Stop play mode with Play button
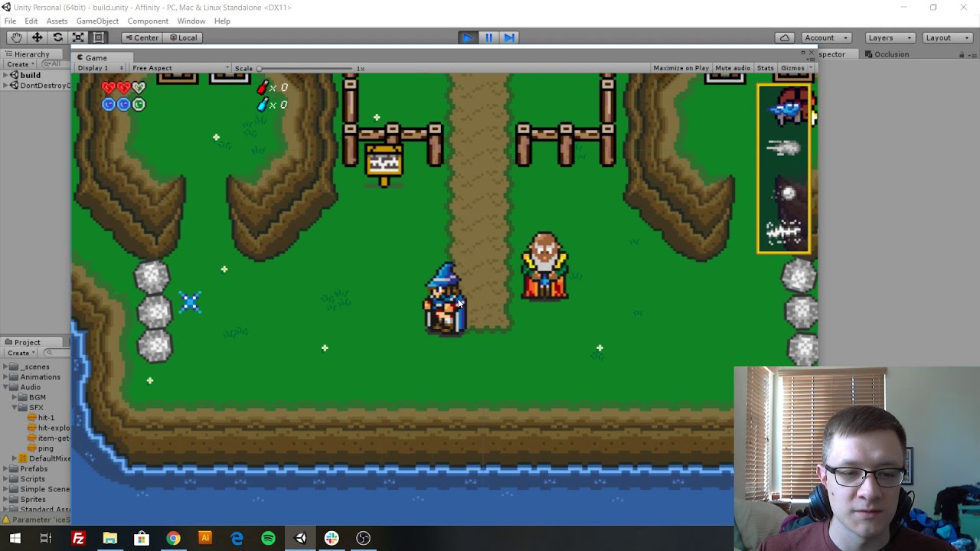980x551 pixels. point(468,37)
